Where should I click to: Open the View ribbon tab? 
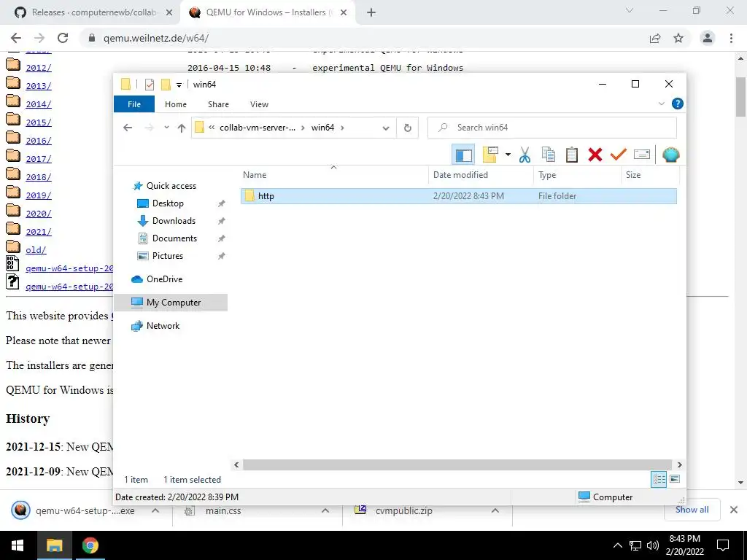point(259,104)
